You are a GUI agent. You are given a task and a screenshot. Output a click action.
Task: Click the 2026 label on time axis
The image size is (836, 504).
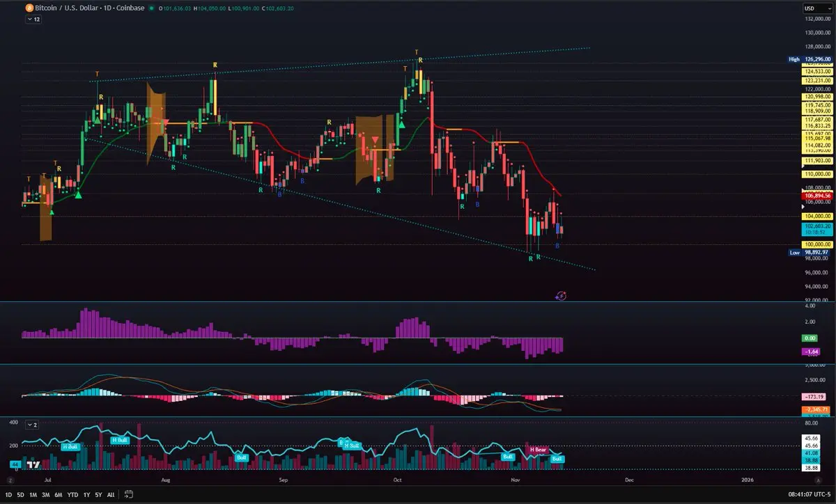tap(747, 480)
